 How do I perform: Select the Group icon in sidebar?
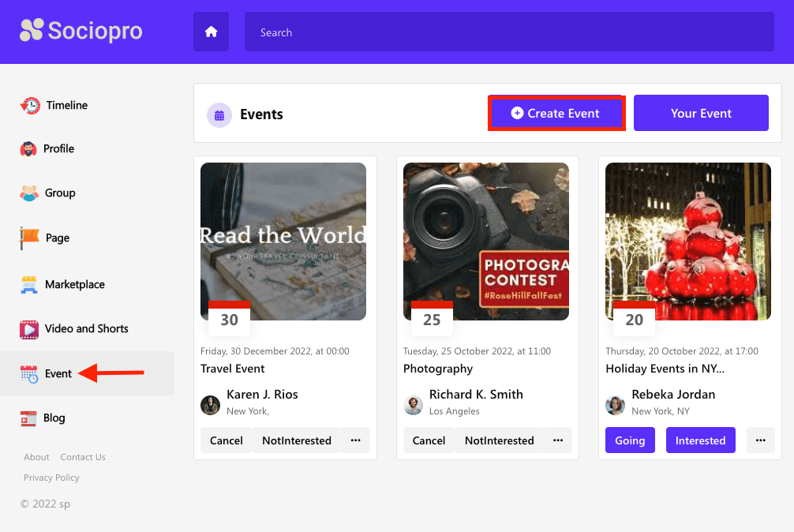29,193
